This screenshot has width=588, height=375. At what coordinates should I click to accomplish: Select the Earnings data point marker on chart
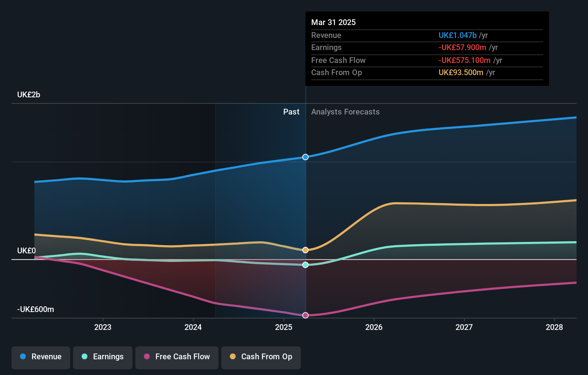point(305,265)
